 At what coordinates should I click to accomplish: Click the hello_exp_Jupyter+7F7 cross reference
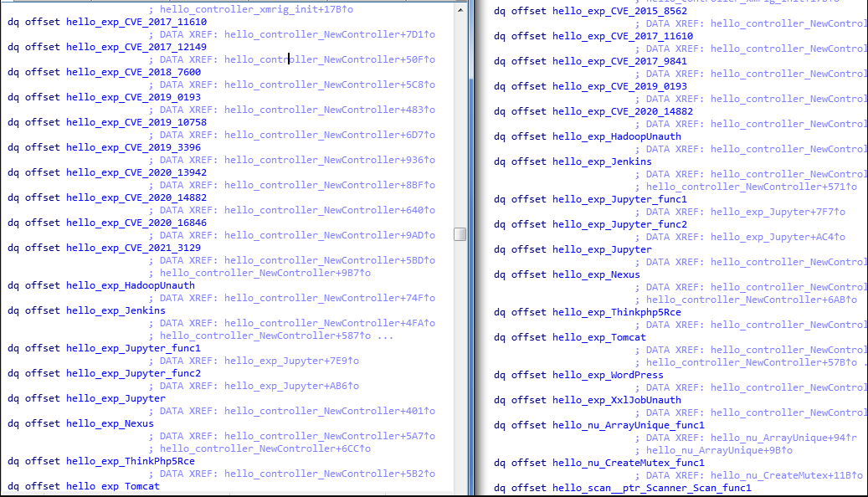coord(778,212)
